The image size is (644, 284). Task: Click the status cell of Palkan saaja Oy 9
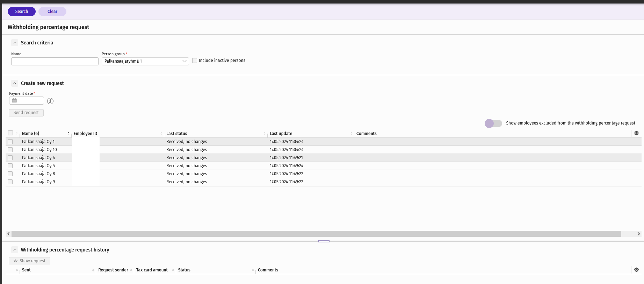187,182
